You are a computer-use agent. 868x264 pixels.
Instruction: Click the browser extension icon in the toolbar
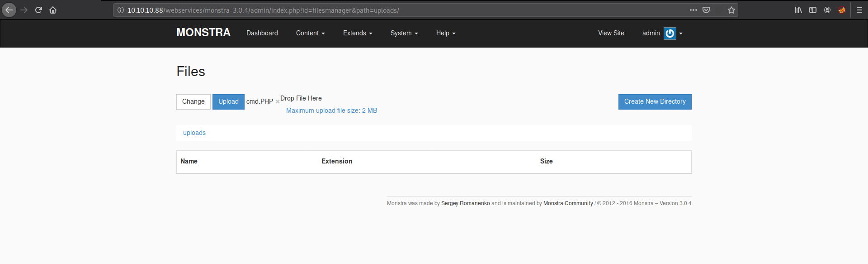(842, 10)
